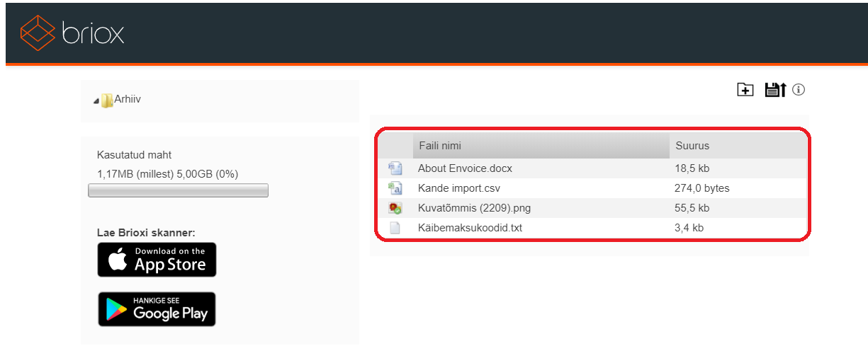Select the 55,5 kb size cell
This screenshot has height=363, width=868.
point(692,208)
